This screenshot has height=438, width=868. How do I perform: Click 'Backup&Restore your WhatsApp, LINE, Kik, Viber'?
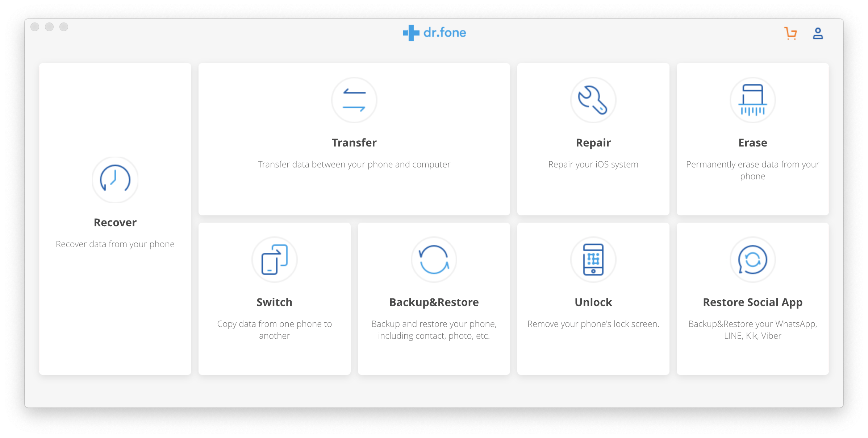[x=753, y=330]
